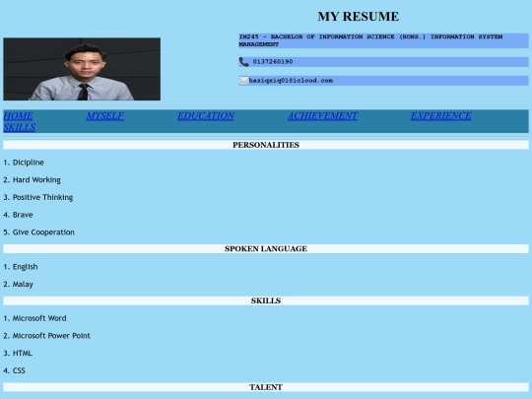Select the list item Hard Working
The height and width of the screenshot is (399, 532).
point(32,180)
